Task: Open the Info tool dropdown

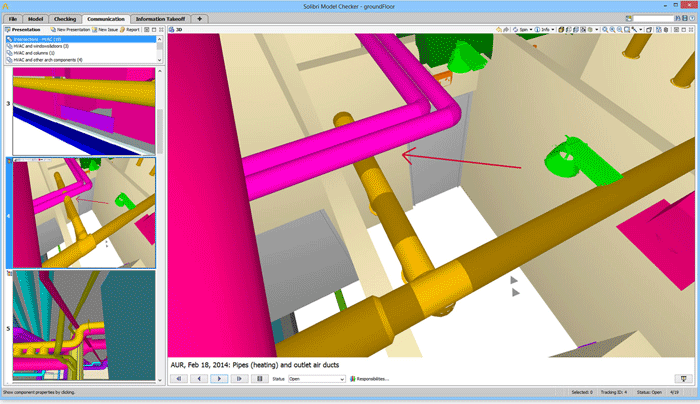Action: click(x=545, y=30)
